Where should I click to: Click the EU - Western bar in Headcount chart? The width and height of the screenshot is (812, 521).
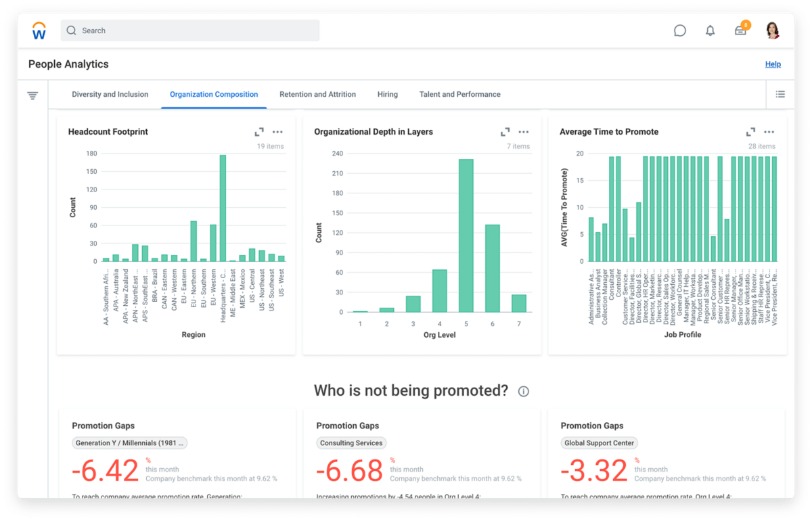coord(213,244)
